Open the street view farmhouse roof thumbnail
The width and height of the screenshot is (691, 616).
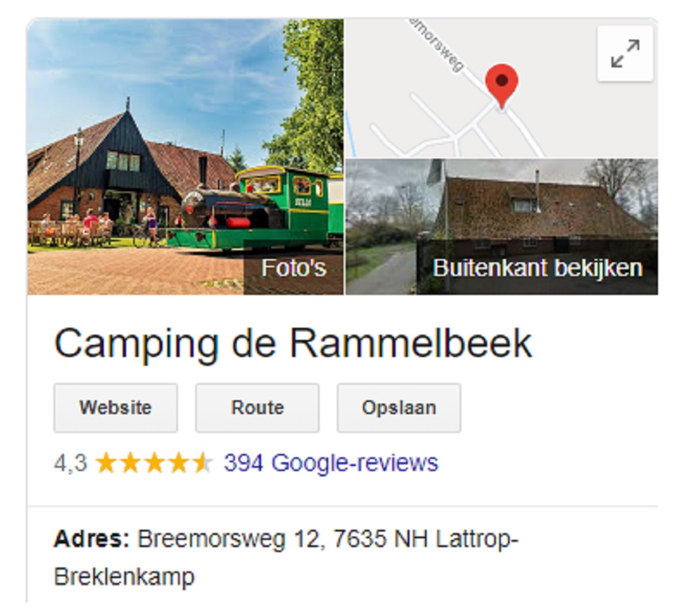click(501, 227)
